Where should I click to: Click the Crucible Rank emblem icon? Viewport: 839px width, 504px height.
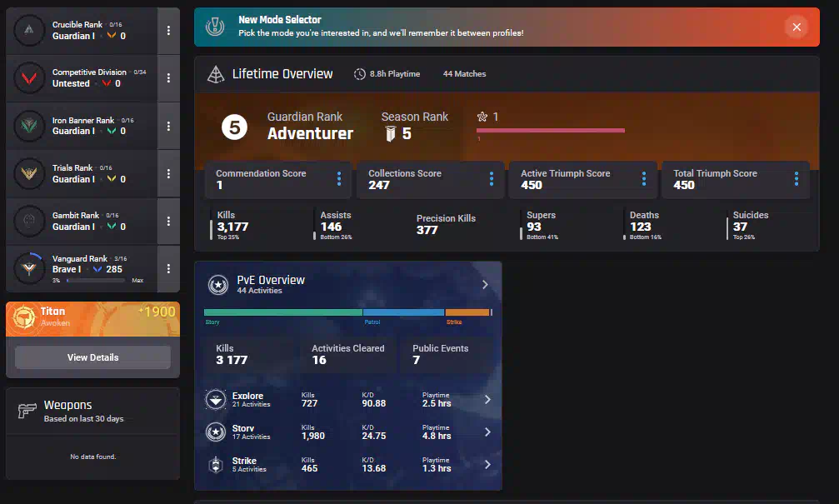pos(29,31)
